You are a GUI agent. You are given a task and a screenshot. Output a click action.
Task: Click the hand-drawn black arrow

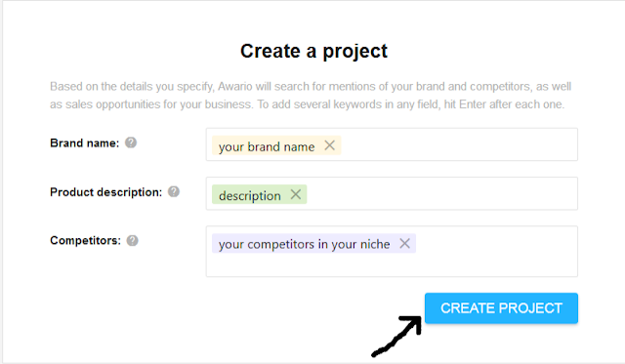tap(397, 336)
